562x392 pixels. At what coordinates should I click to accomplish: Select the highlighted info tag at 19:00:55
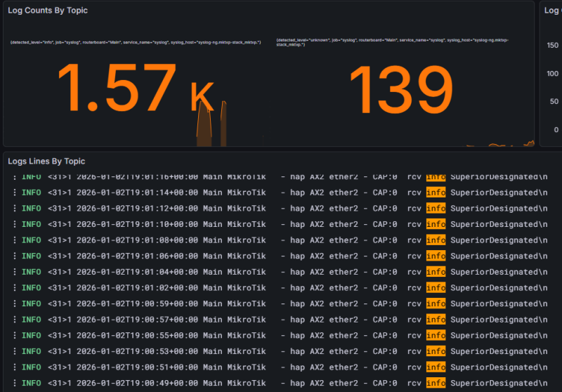click(x=436, y=335)
